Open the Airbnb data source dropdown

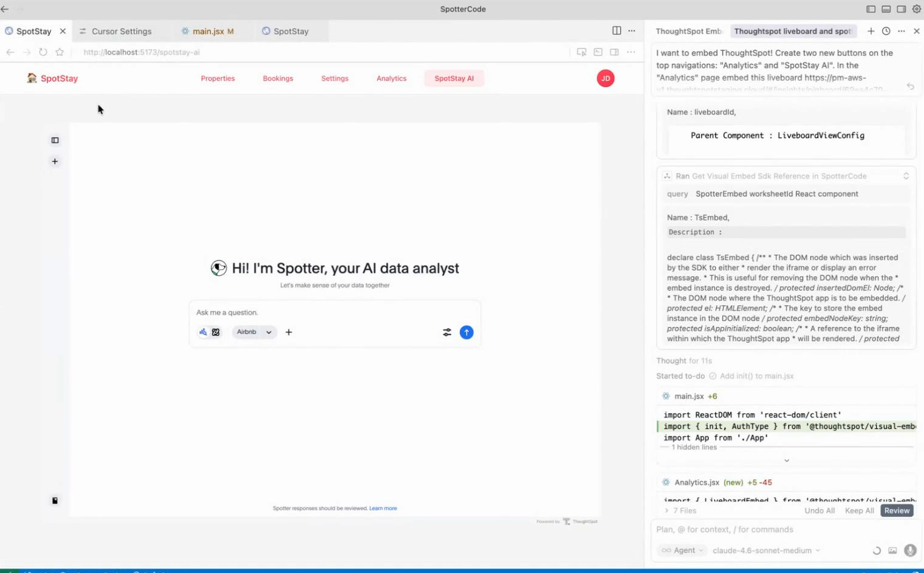254,332
